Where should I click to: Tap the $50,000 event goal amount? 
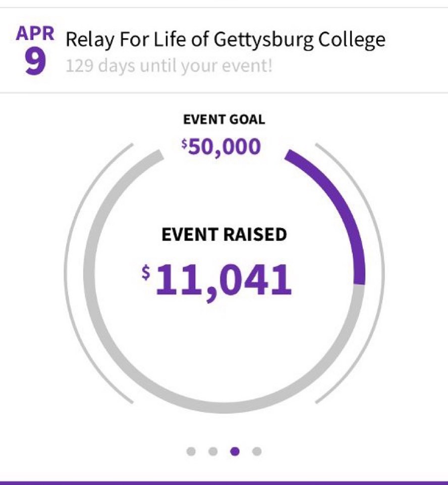221,147
